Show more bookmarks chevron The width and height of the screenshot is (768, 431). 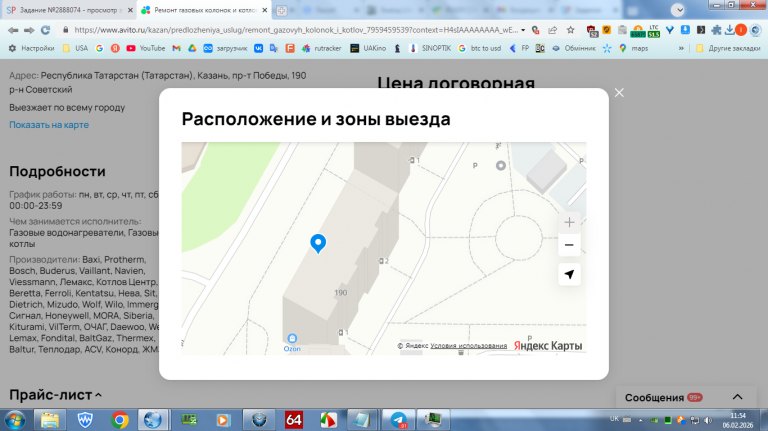click(x=681, y=48)
